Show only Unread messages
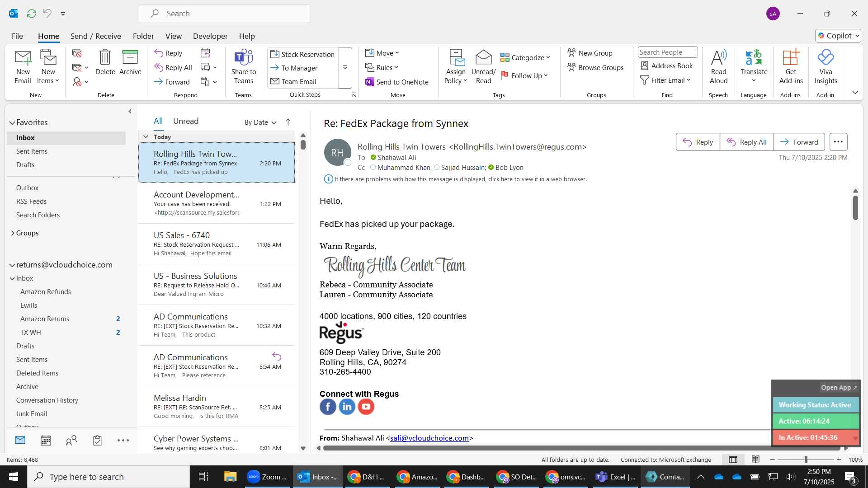This screenshot has height=488, width=868. click(186, 121)
